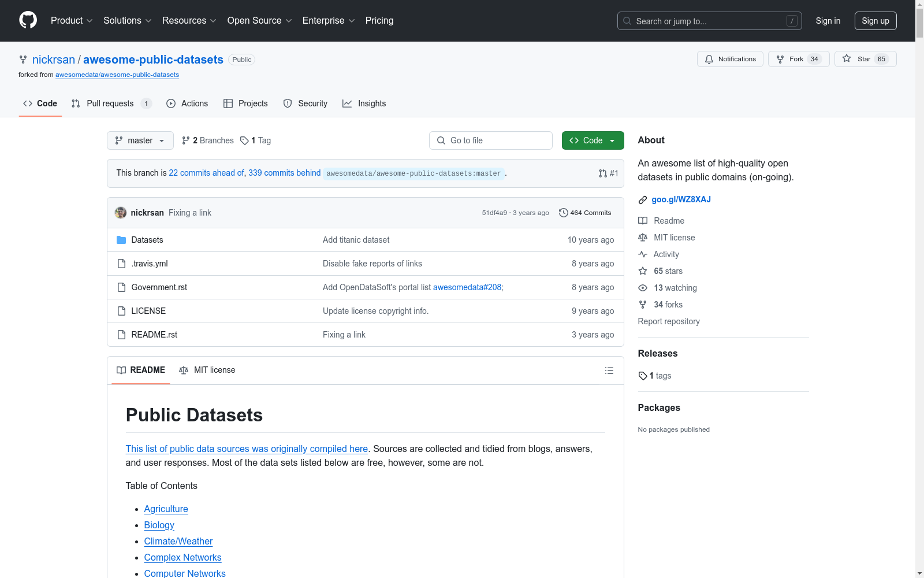Click Sign in
The image size is (924, 578).
828,21
